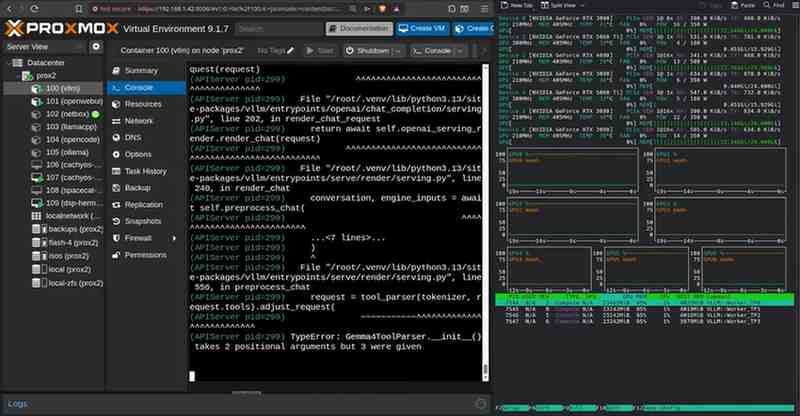Viewport: 800px width, 416px height.
Task: Click the Create CT button
Action: [x=473, y=29]
